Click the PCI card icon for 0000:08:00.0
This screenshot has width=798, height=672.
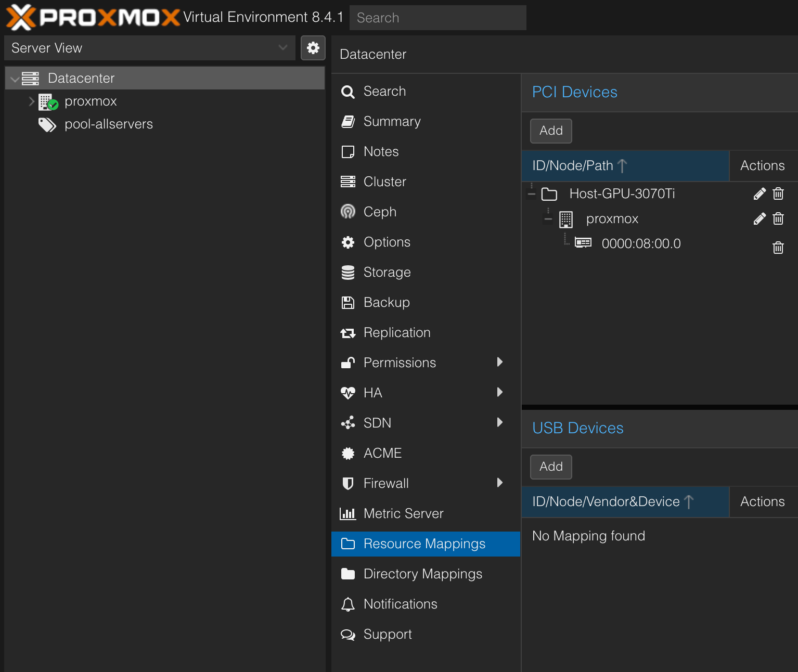pos(583,242)
